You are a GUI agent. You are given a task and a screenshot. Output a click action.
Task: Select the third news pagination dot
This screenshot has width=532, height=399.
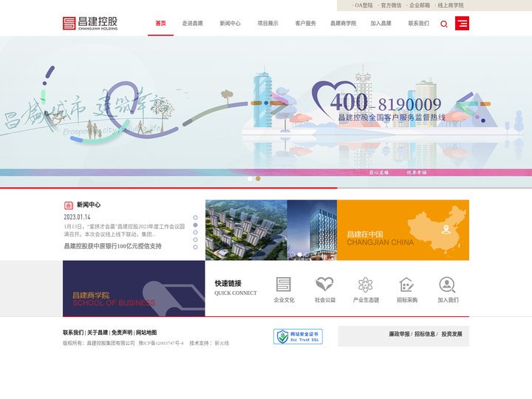click(195, 233)
